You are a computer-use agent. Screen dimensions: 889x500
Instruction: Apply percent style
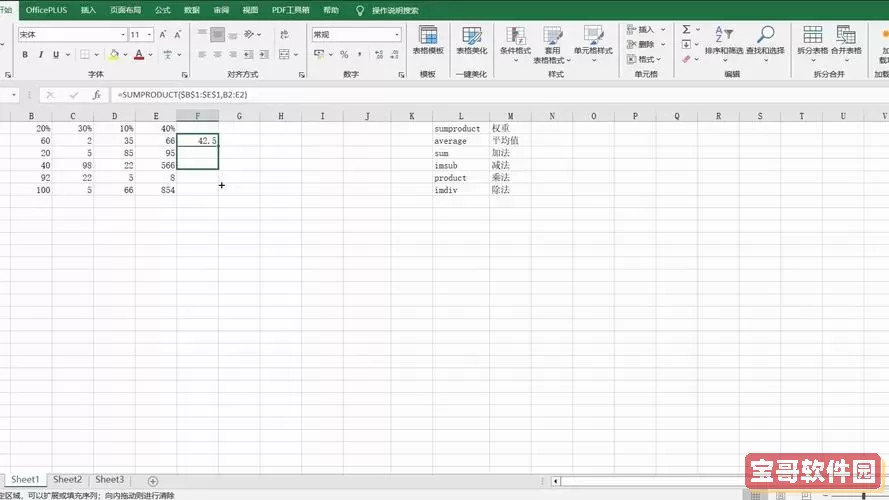pyautogui.click(x=344, y=54)
